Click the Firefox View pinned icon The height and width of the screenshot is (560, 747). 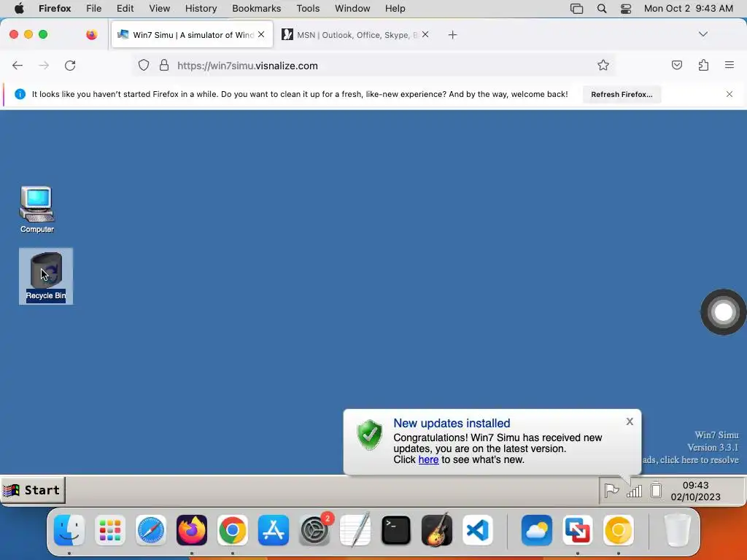coord(91,34)
